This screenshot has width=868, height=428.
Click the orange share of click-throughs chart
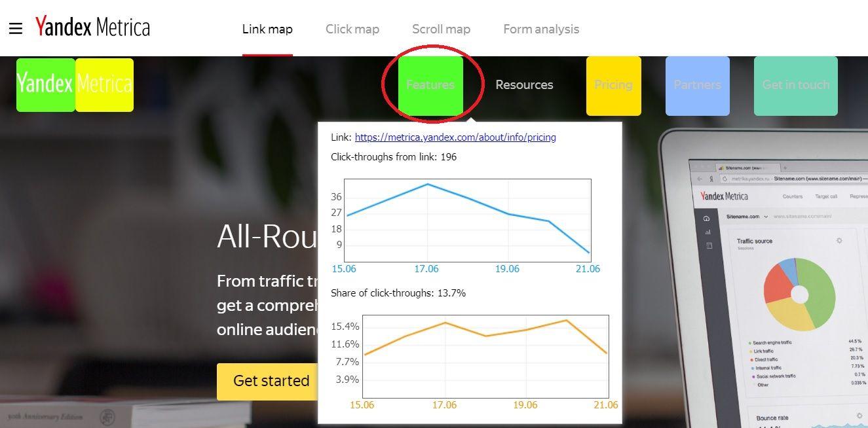tap(485, 357)
